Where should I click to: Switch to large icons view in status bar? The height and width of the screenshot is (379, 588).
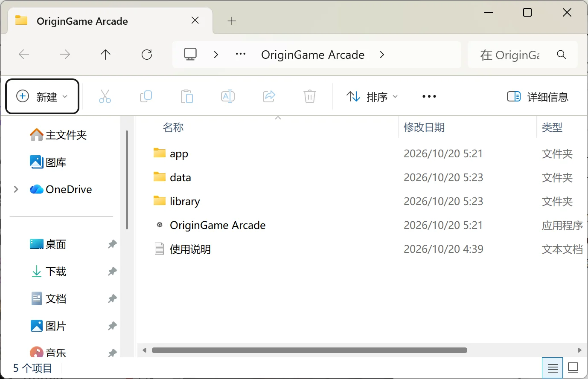[573, 367]
